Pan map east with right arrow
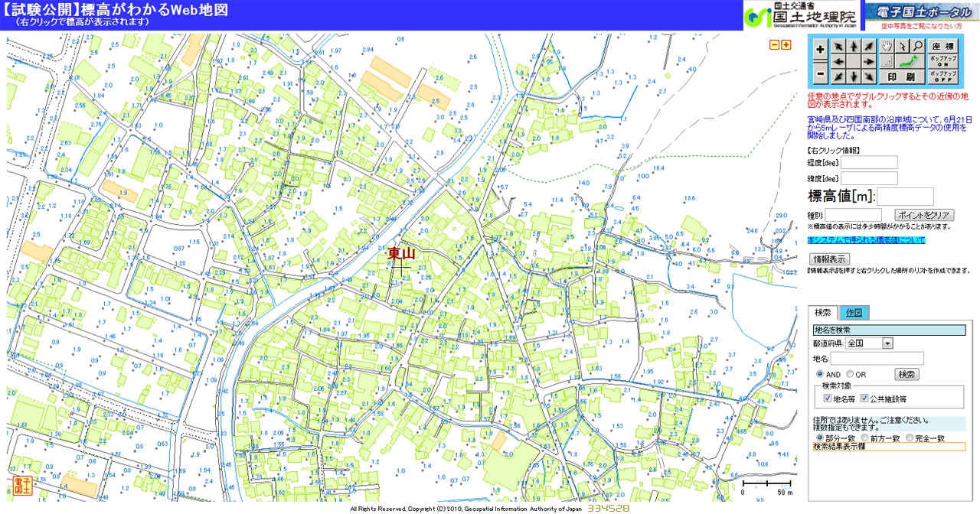This screenshot has height=514, width=980. coord(869,62)
